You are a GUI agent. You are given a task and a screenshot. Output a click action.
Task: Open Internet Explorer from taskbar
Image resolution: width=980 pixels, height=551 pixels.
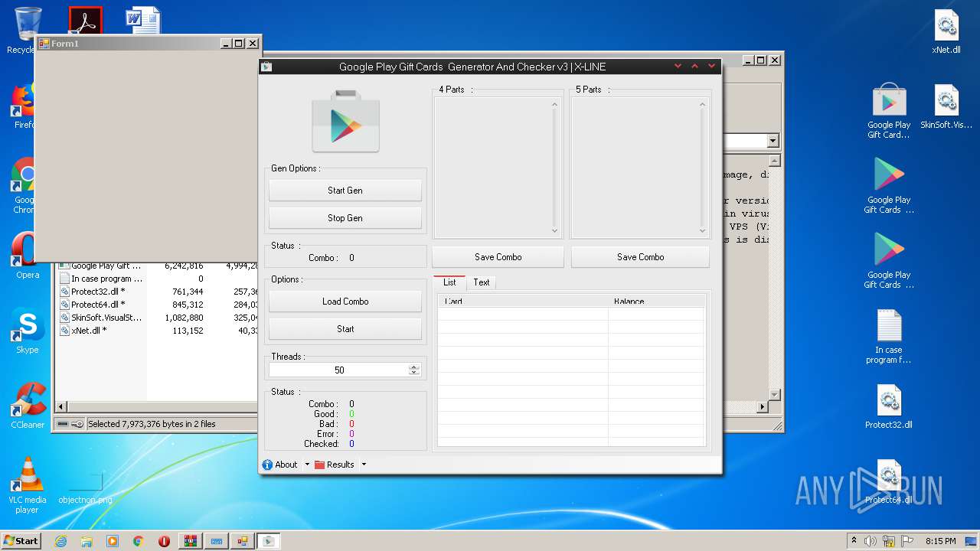pos(60,541)
